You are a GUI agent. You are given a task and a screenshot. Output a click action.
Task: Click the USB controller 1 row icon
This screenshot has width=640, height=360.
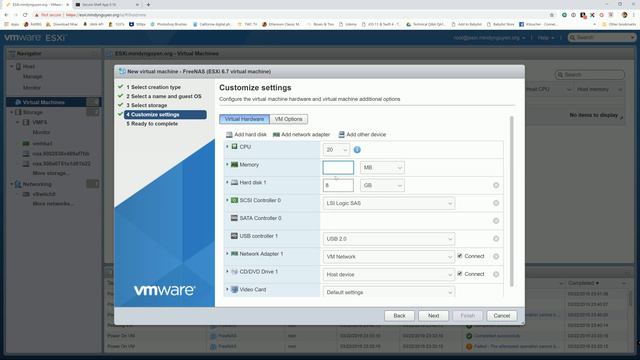click(234, 236)
